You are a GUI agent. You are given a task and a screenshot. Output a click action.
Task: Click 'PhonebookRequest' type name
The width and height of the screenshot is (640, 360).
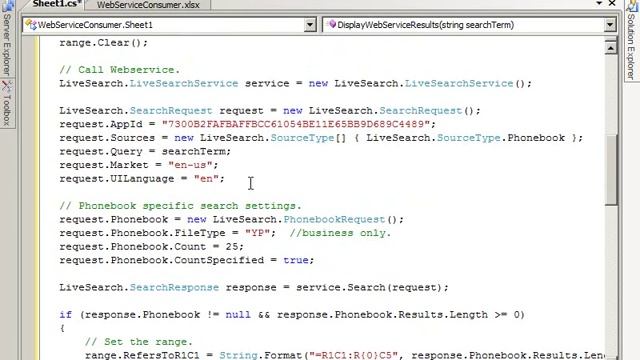334,220
